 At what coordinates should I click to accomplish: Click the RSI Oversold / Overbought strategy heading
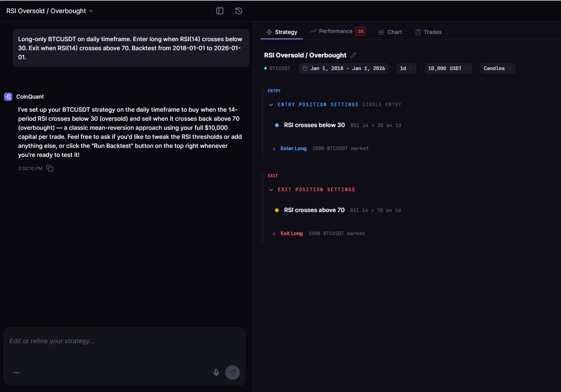click(305, 55)
